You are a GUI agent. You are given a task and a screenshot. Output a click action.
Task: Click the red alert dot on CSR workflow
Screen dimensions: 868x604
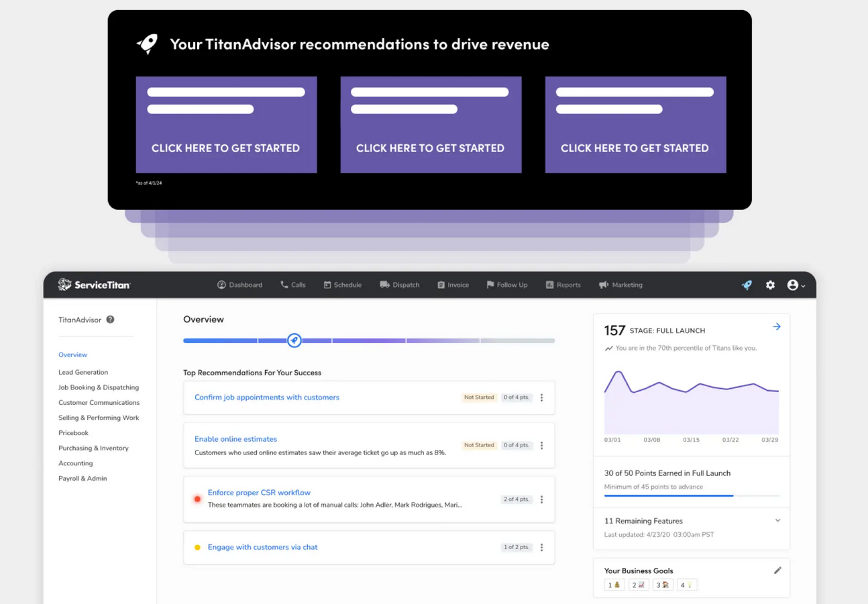197,499
